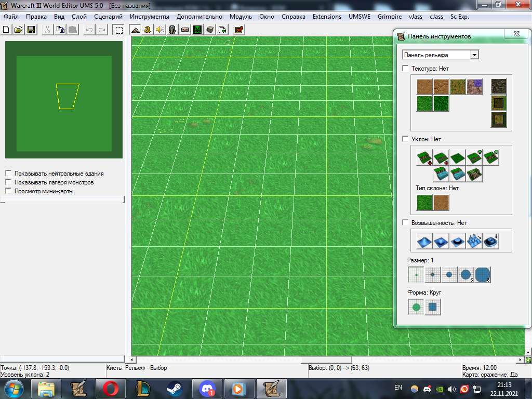Screen dimensions: 532x399
Task: Create a new map with the blank page icon
Action: tap(6, 30)
